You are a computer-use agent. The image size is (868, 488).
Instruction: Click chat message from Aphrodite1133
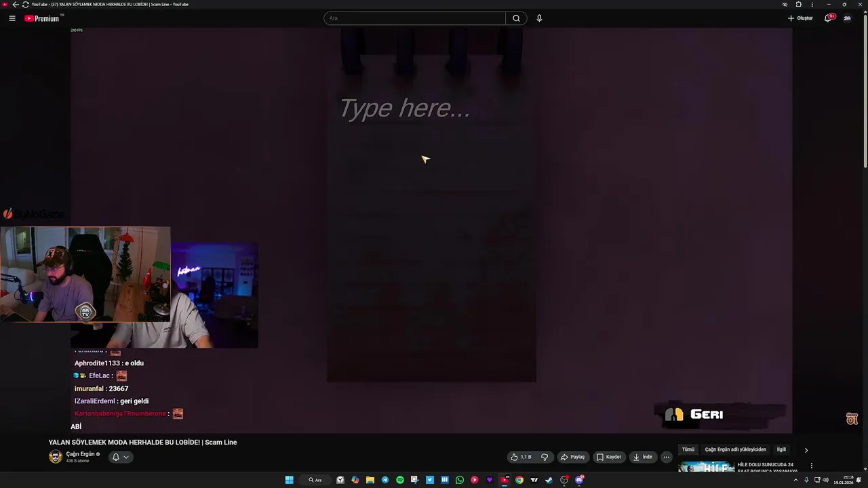tap(108, 363)
